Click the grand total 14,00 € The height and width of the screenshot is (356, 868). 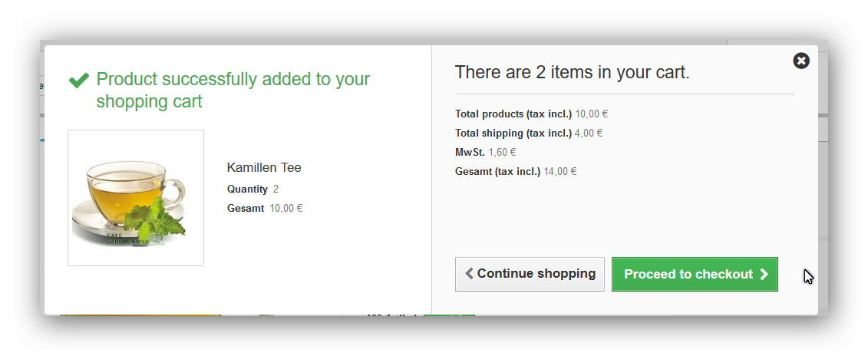[x=560, y=172]
